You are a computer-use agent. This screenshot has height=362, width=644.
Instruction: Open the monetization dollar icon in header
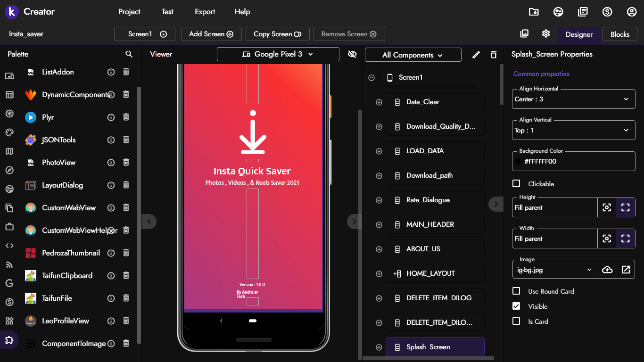pos(607,12)
